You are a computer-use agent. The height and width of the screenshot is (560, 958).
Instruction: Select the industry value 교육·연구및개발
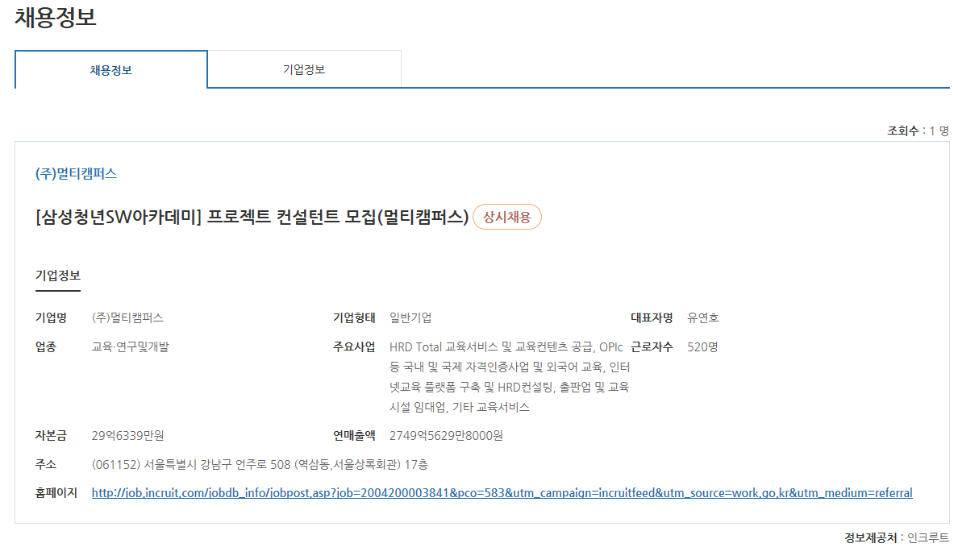coord(130,346)
